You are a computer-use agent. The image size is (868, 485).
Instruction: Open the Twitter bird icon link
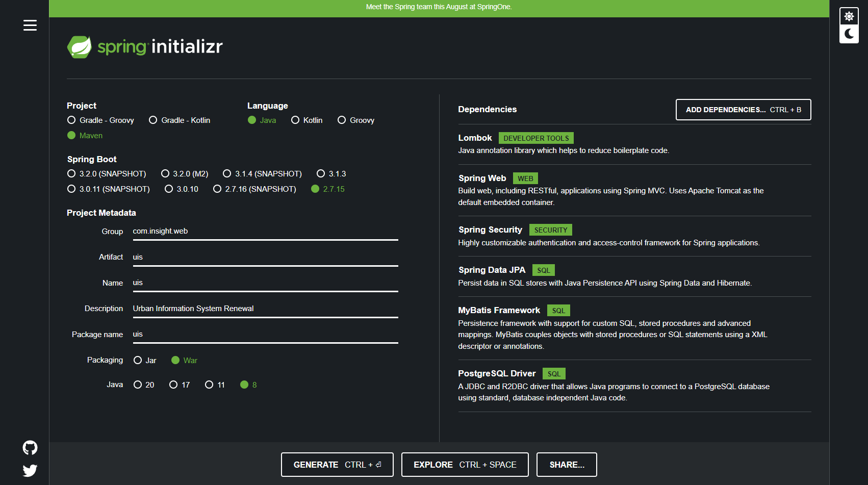pos(30,470)
